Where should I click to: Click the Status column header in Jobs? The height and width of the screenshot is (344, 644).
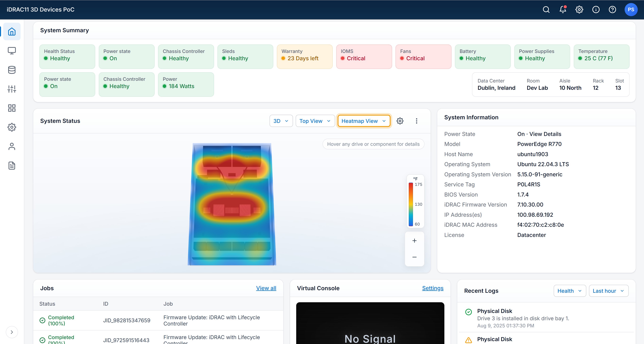tap(47, 304)
